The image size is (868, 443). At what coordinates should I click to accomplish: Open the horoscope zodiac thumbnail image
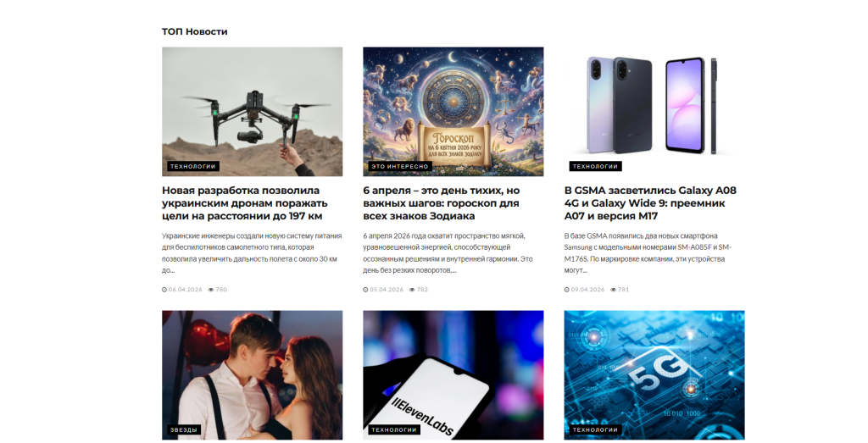pyautogui.click(x=453, y=112)
